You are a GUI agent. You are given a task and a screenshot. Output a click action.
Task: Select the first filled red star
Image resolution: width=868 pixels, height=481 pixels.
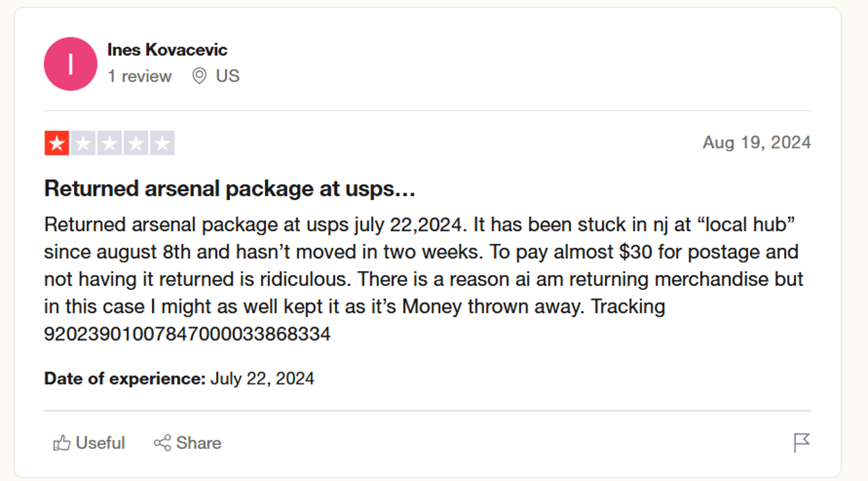tap(57, 142)
